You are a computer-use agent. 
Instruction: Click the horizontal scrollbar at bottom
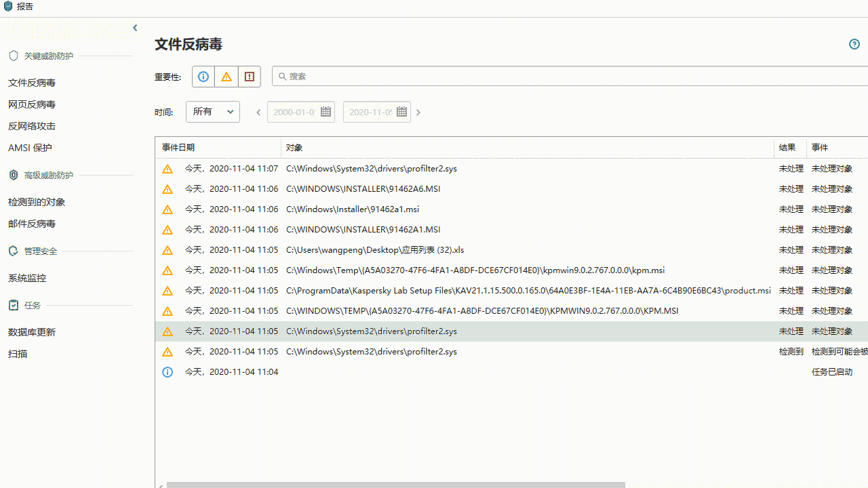point(395,485)
